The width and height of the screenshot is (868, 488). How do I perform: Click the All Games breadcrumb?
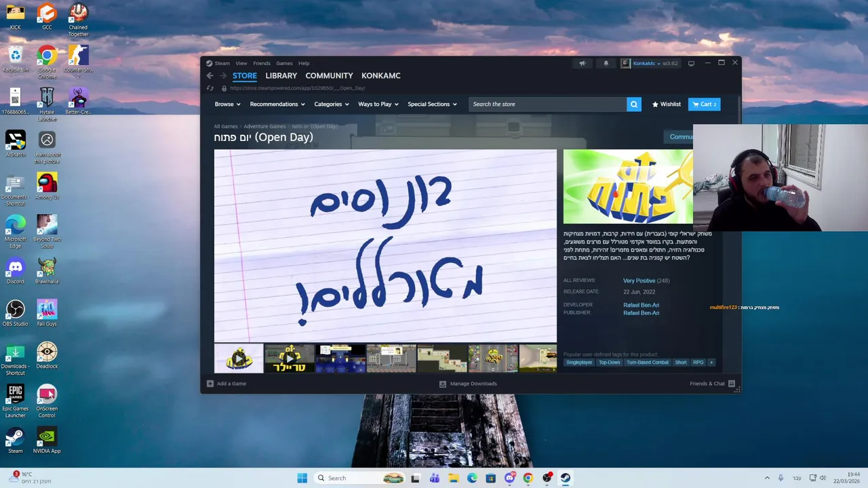pyautogui.click(x=226, y=126)
